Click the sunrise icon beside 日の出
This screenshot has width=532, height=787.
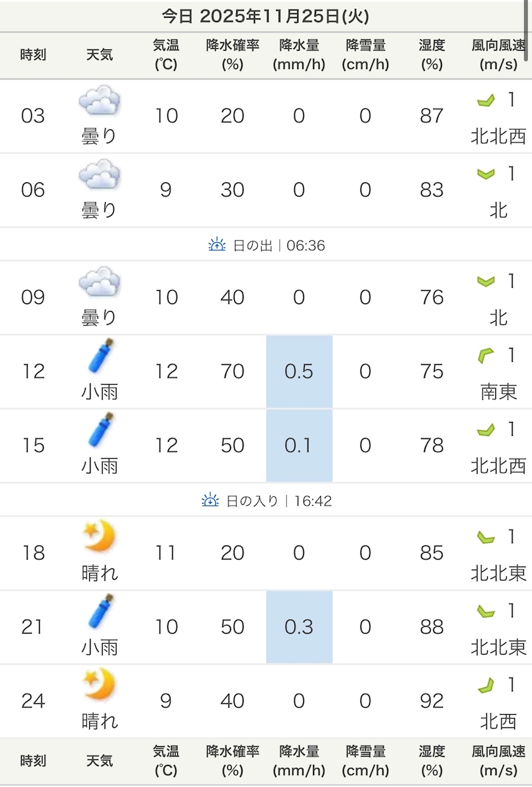(217, 245)
